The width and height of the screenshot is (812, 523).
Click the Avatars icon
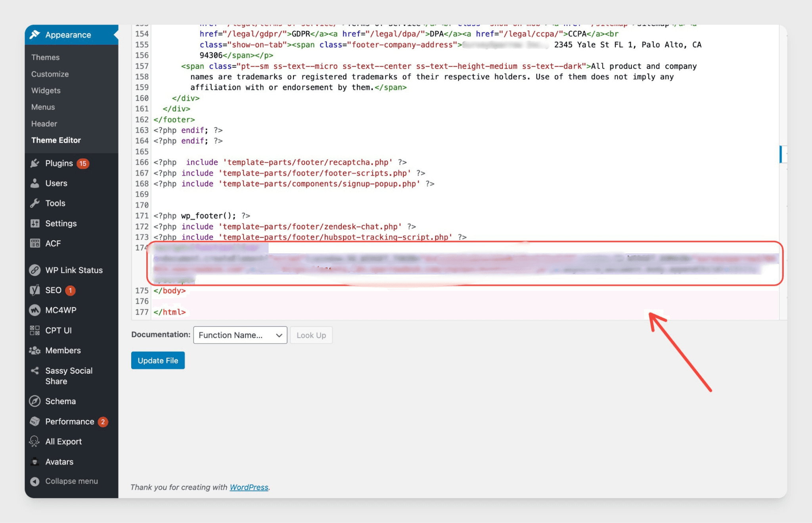coord(35,462)
